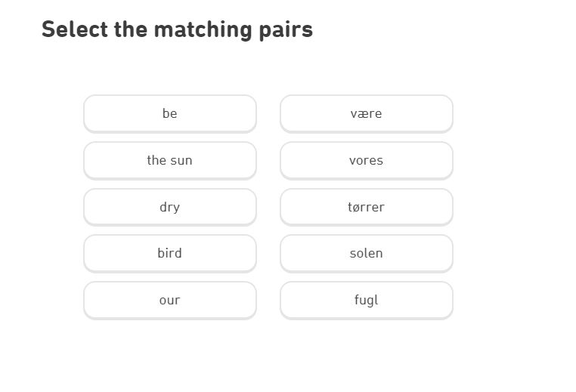Pick the "solen" word button
The width and height of the screenshot is (576, 392).
[x=366, y=253]
